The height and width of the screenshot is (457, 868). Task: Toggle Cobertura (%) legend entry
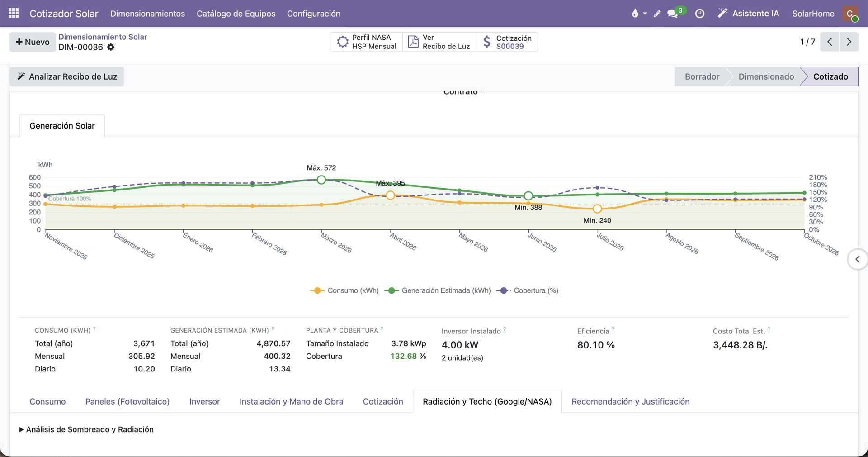pos(527,290)
